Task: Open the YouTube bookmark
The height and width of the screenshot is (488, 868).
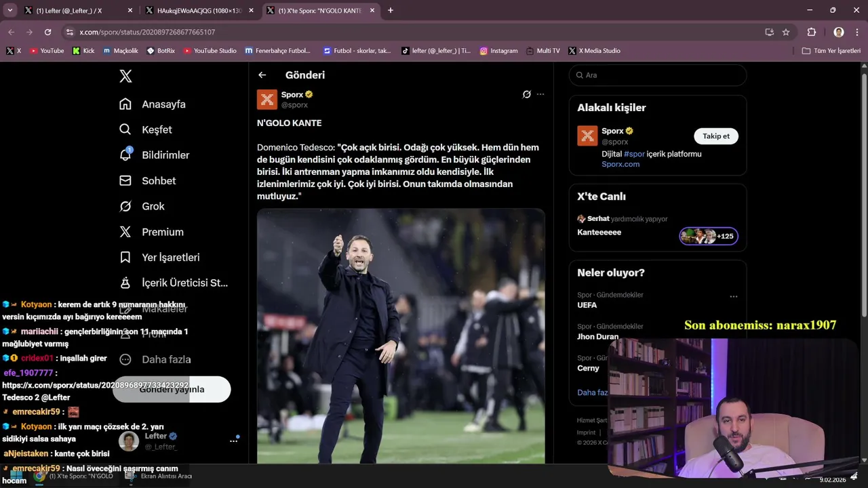Action: click(x=47, y=51)
